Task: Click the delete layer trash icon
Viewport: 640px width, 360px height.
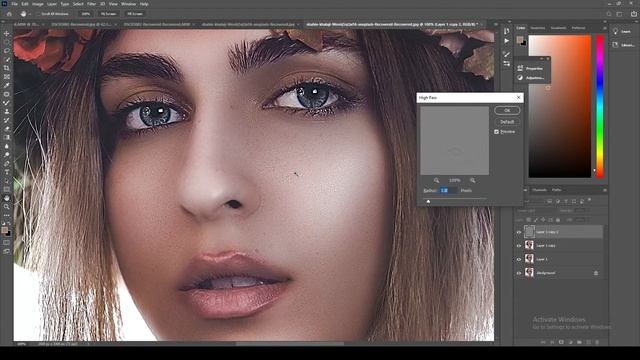Action: [x=597, y=342]
